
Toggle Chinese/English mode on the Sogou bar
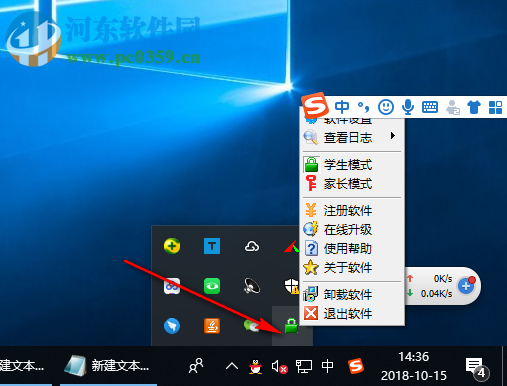(342, 107)
